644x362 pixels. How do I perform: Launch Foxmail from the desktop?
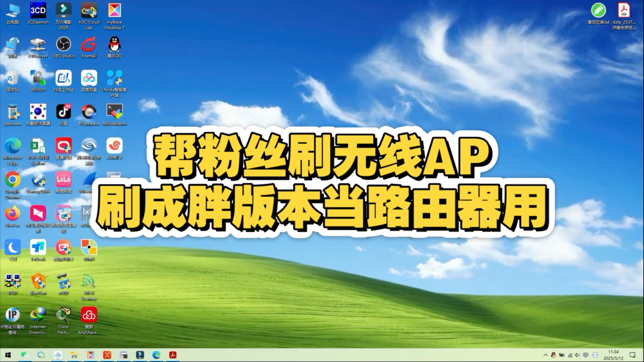pyautogui.click(x=89, y=48)
